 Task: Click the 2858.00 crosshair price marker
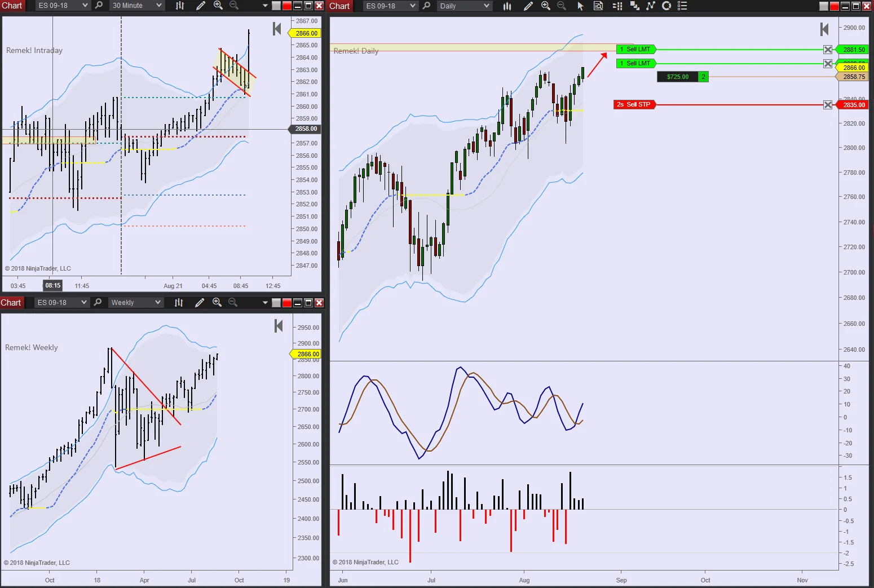[305, 129]
